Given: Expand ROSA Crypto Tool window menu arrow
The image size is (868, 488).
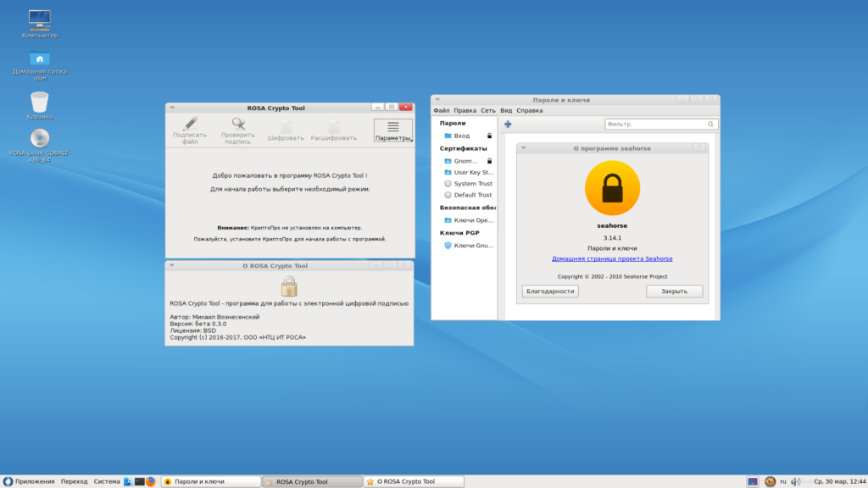Looking at the screenshot, I should (x=172, y=108).
